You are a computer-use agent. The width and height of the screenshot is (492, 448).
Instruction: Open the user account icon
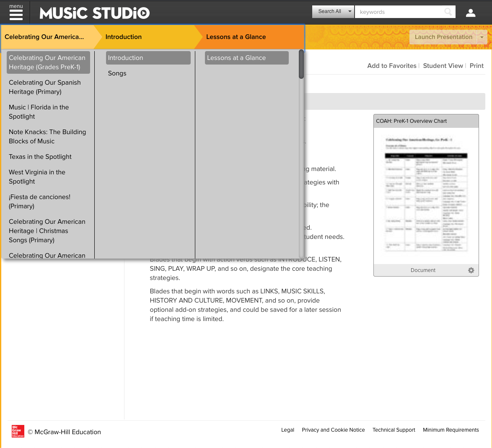pyautogui.click(x=470, y=13)
